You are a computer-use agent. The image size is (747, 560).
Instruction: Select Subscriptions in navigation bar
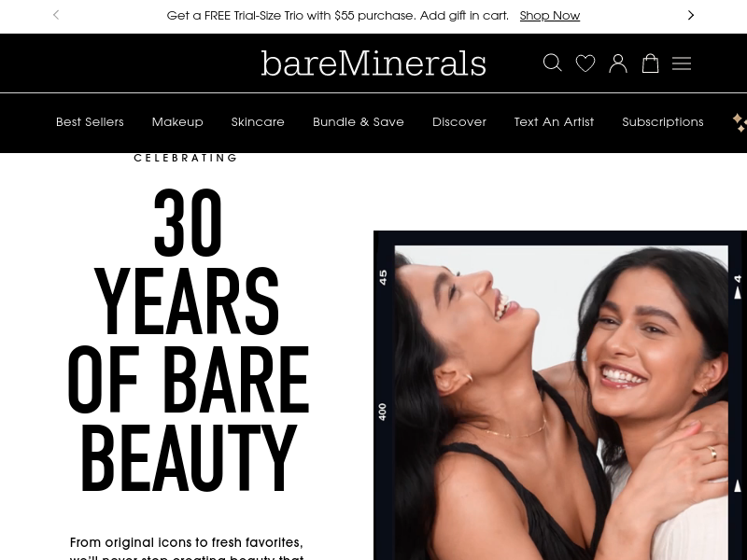point(663,122)
